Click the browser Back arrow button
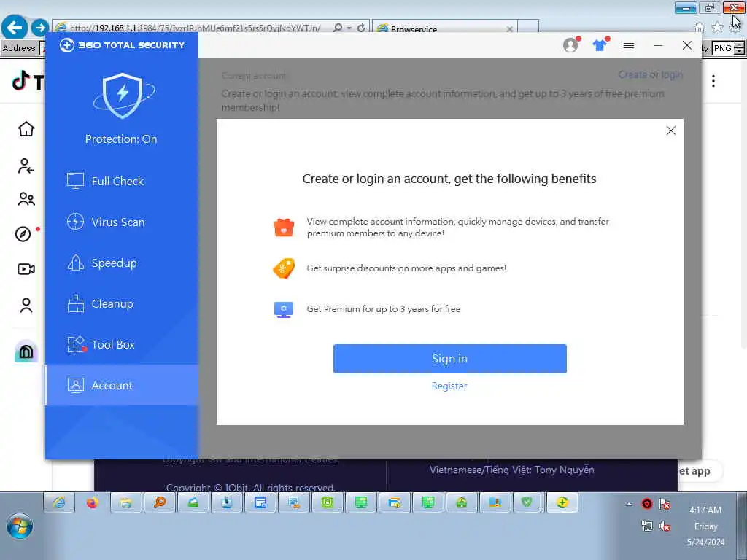 15,27
